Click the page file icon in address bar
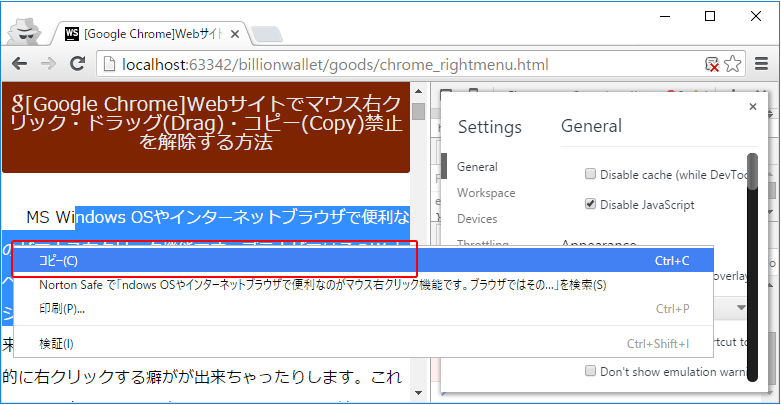The height and width of the screenshot is (405, 781). [109, 64]
